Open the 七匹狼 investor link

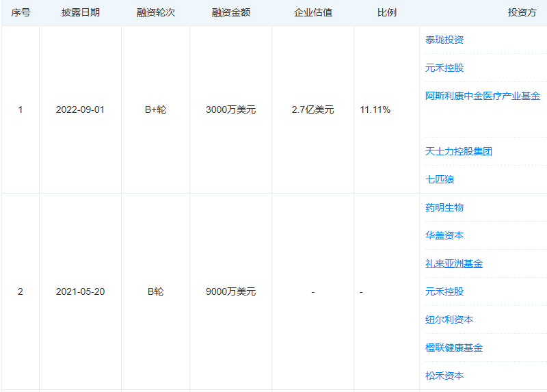point(440,179)
